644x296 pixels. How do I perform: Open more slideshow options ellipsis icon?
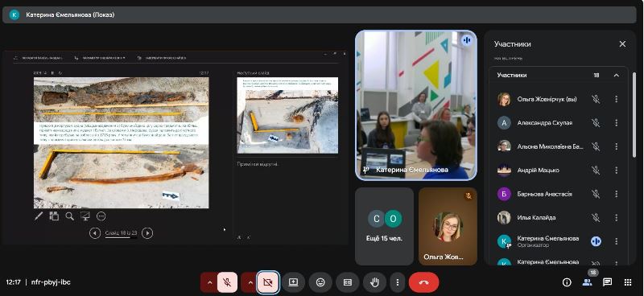(101, 216)
